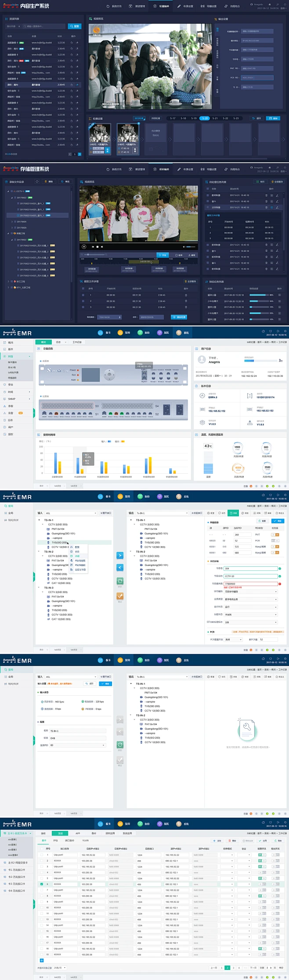Viewport: 289px width, 980px height.
Task: Open the ASL input dropdown
Action: point(70,513)
